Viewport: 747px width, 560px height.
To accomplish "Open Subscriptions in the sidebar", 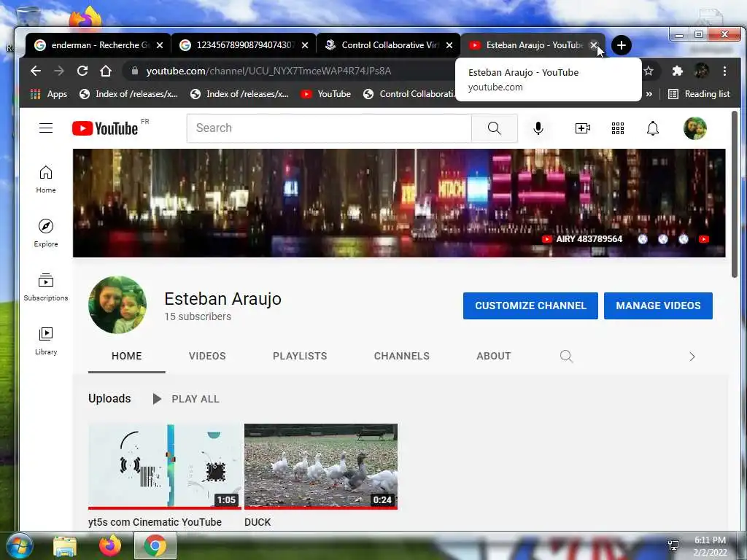I will (46, 287).
